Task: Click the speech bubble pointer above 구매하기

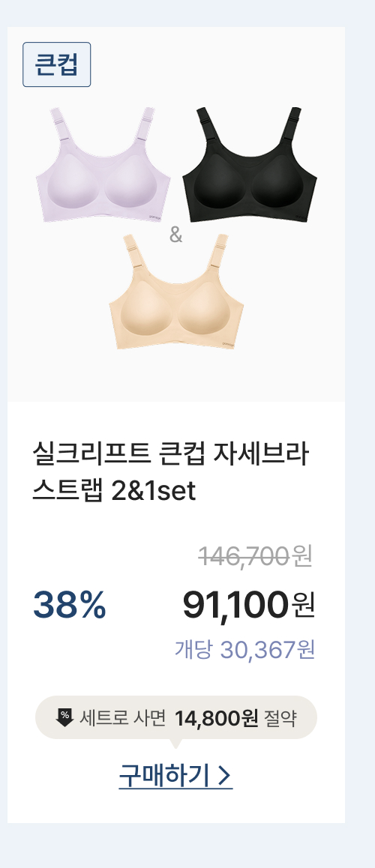Action: point(176,744)
